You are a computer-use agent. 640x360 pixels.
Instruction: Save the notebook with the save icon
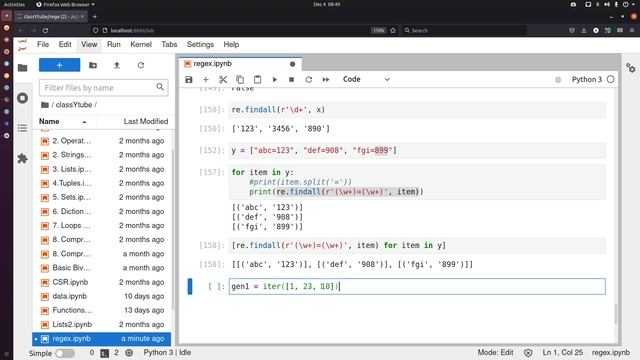pyautogui.click(x=189, y=80)
